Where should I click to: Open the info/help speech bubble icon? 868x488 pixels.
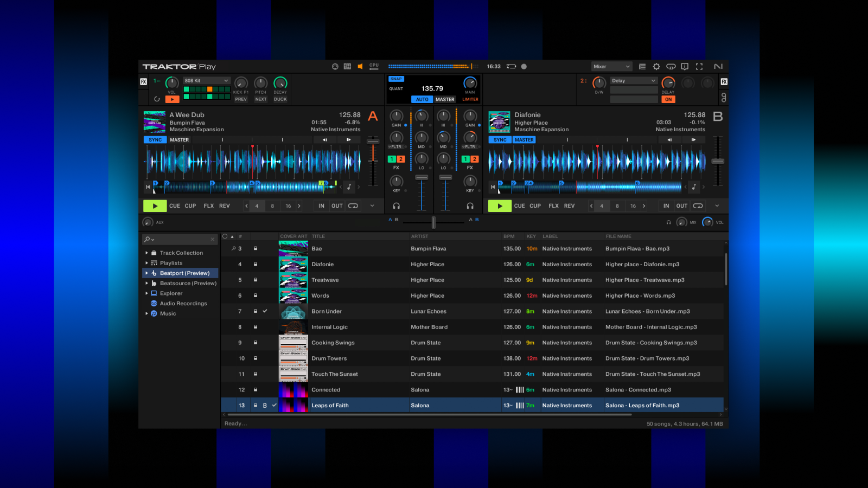coord(685,67)
